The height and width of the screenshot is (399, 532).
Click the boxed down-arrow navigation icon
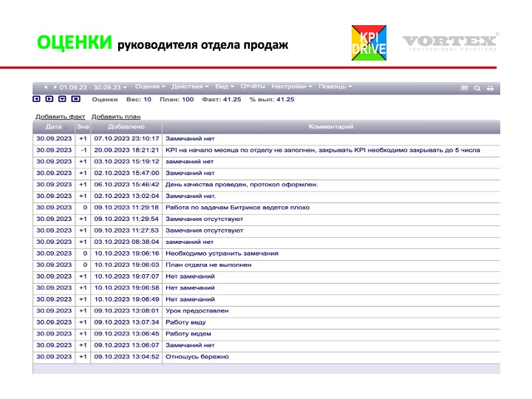point(62,99)
